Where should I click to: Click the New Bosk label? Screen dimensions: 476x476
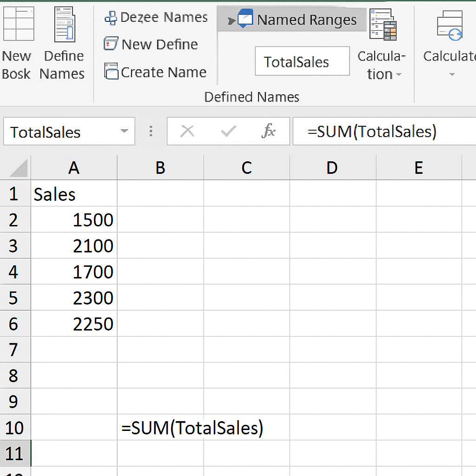click(x=16, y=65)
